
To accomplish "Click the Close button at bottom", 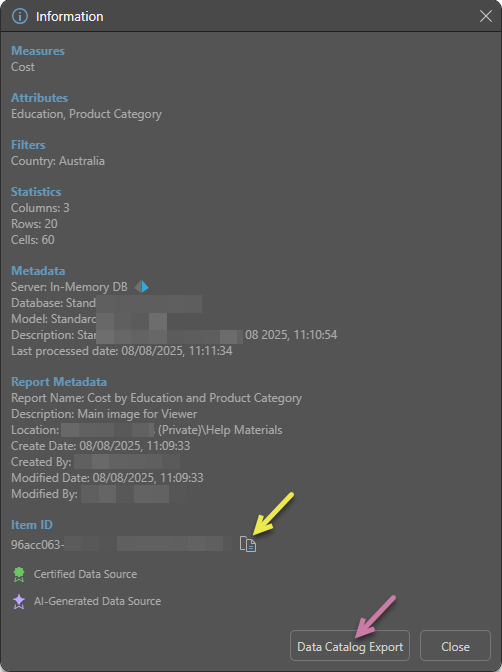I will [455, 646].
